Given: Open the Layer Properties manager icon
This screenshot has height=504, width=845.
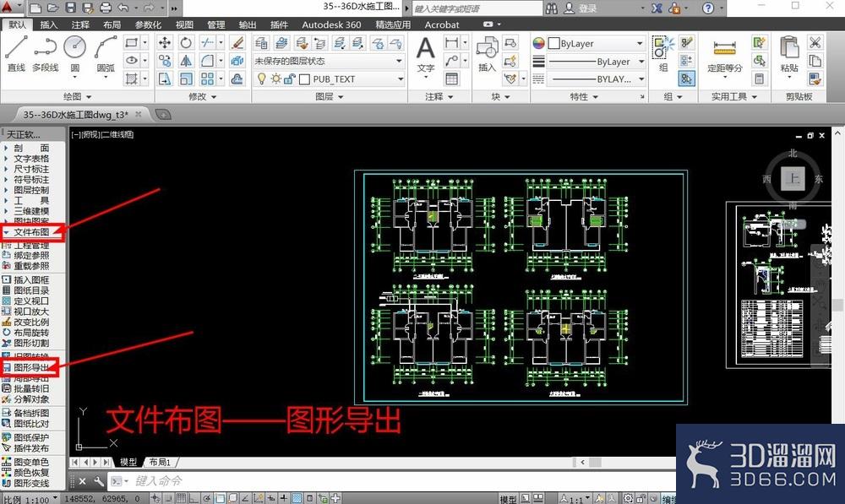Looking at the screenshot, I should (261, 42).
